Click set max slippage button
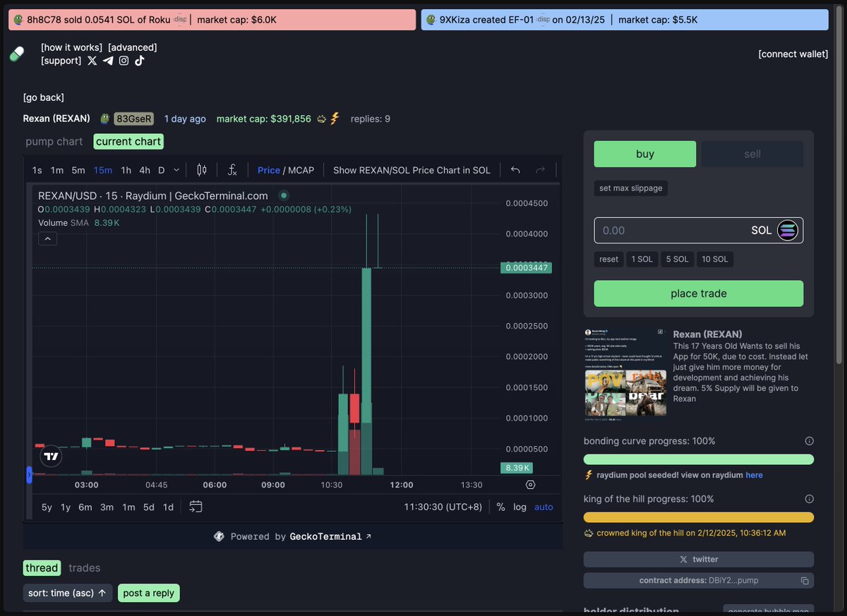 tap(631, 188)
